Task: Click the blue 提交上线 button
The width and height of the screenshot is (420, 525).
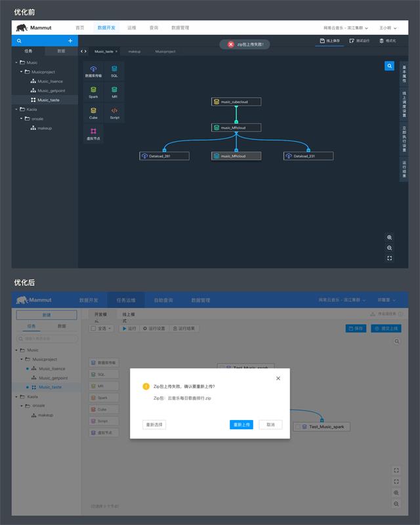Action: point(386,329)
